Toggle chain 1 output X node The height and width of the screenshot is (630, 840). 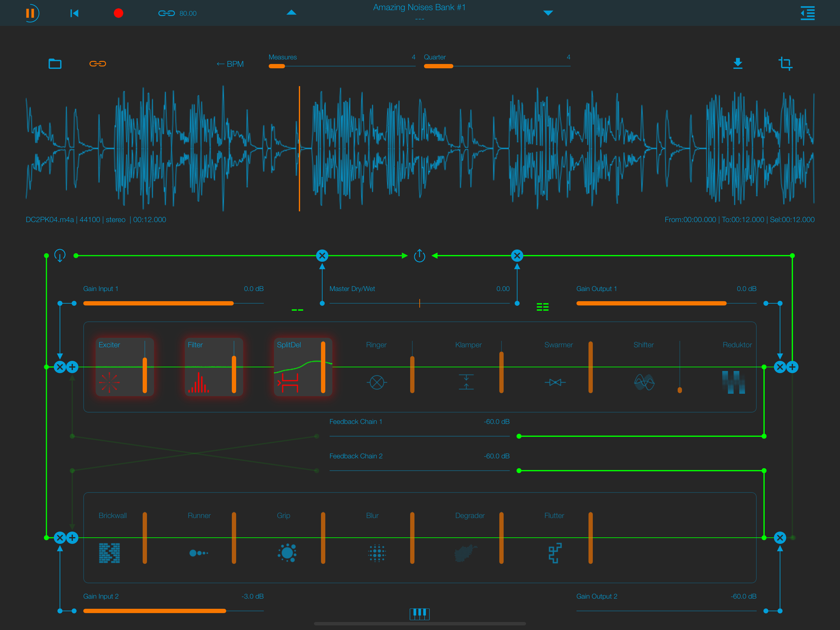pos(780,367)
